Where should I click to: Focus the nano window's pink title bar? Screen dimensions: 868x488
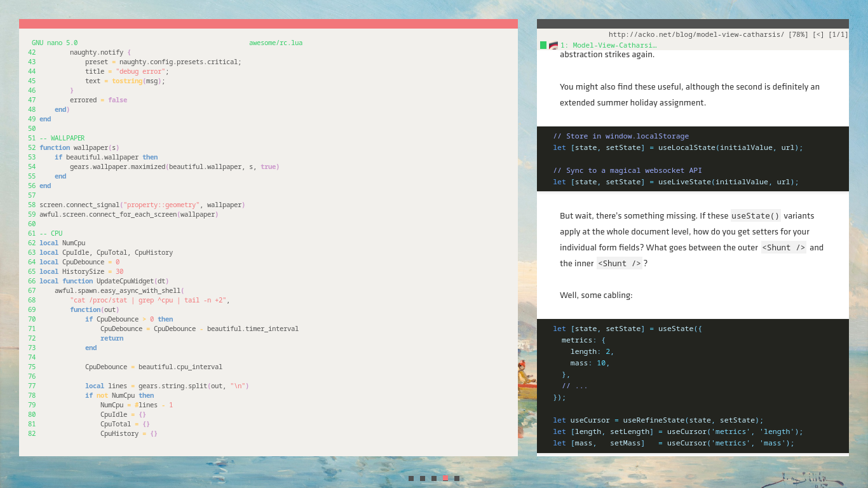tap(268, 24)
